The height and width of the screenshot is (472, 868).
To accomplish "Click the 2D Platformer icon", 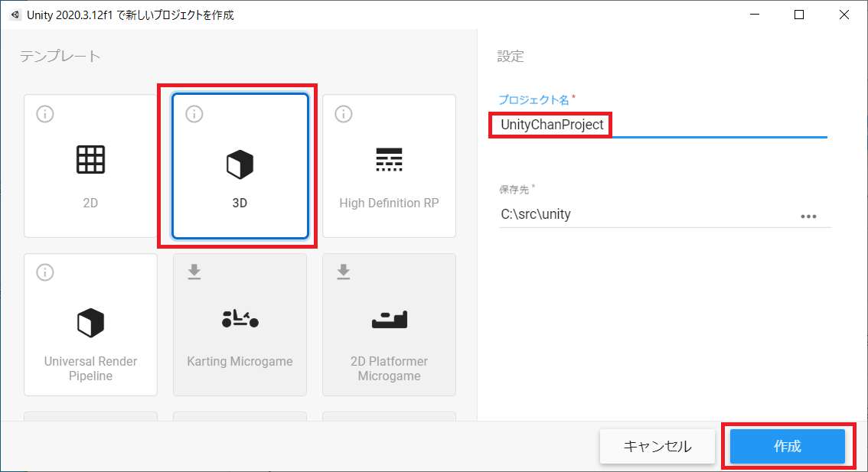I will pos(389,320).
